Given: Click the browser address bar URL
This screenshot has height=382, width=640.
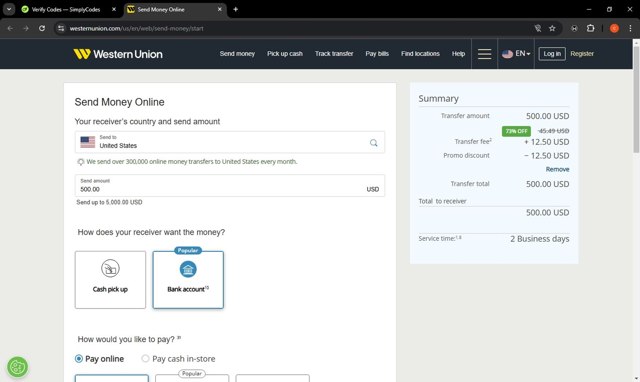Looking at the screenshot, I should (136, 28).
